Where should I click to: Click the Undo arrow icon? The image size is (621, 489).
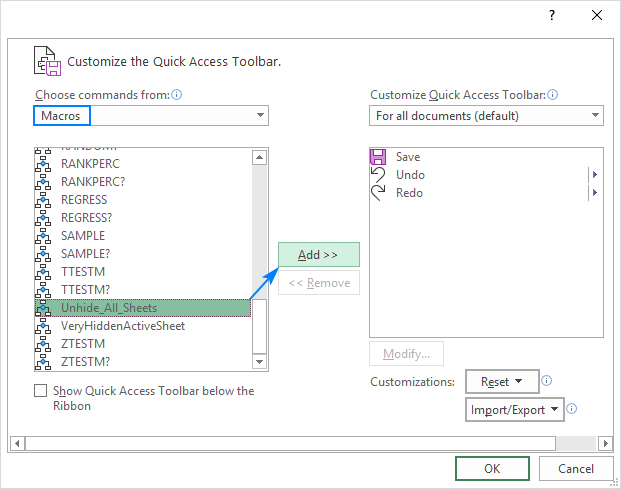(378, 175)
